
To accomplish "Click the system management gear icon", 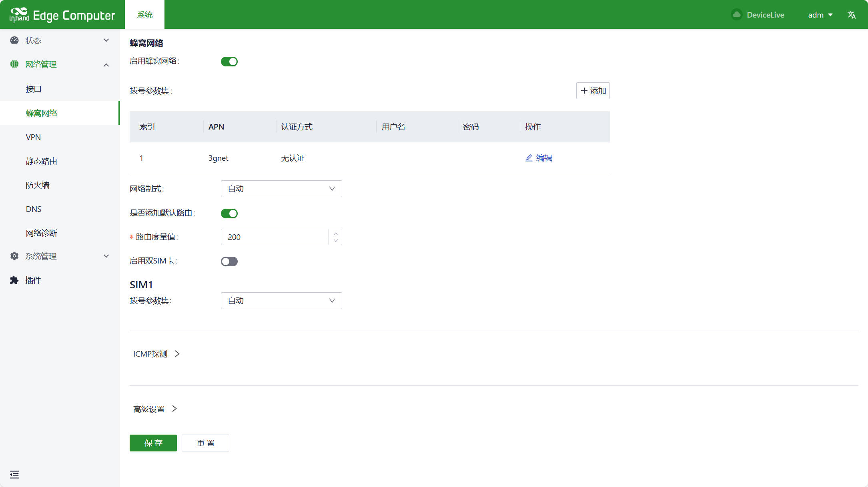I will click(14, 256).
